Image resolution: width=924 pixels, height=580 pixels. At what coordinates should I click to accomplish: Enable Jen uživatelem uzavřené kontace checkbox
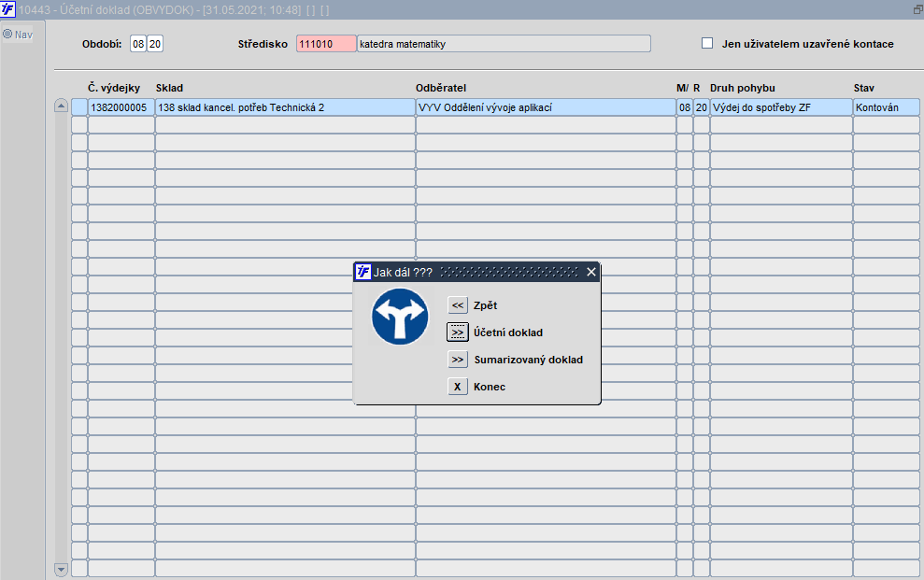(707, 43)
